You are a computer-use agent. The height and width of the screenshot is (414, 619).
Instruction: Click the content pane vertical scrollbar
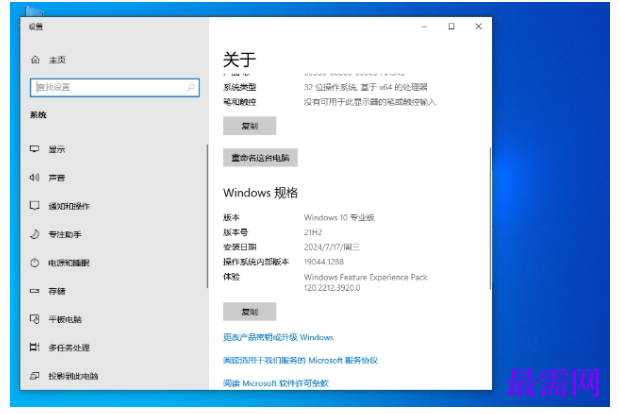490,218
